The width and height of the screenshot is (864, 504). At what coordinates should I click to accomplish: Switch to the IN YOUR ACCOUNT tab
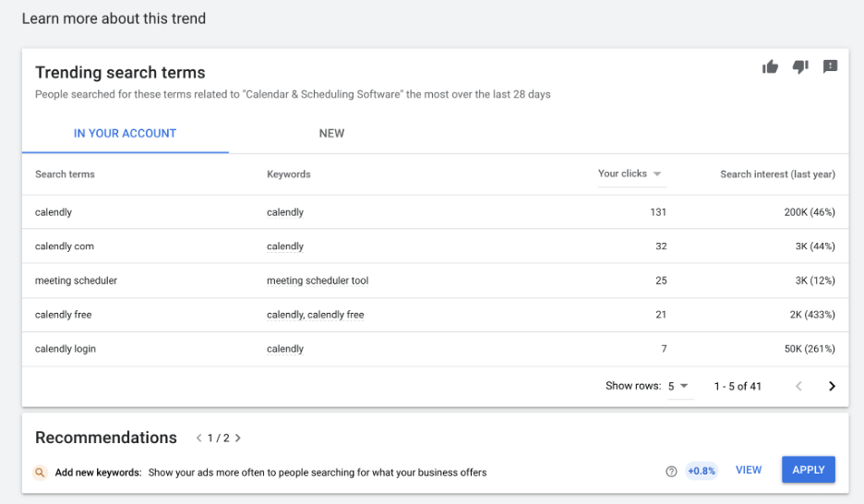coord(126,133)
